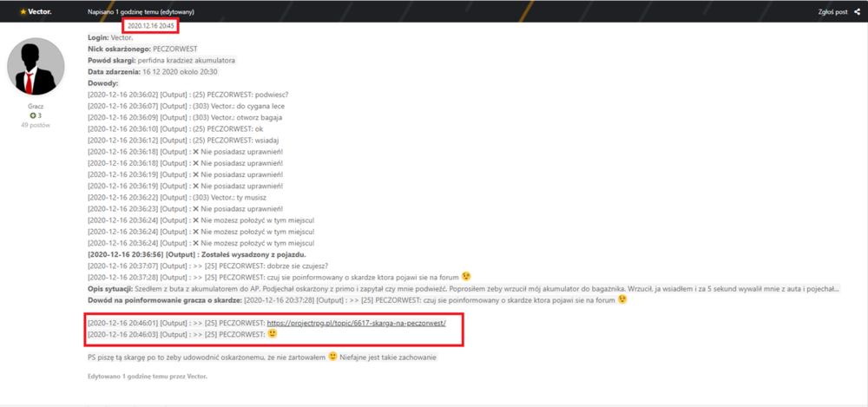Click the share icon beside Zgłoś post
Viewport: 868px width, 407px height.
coord(857,11)
